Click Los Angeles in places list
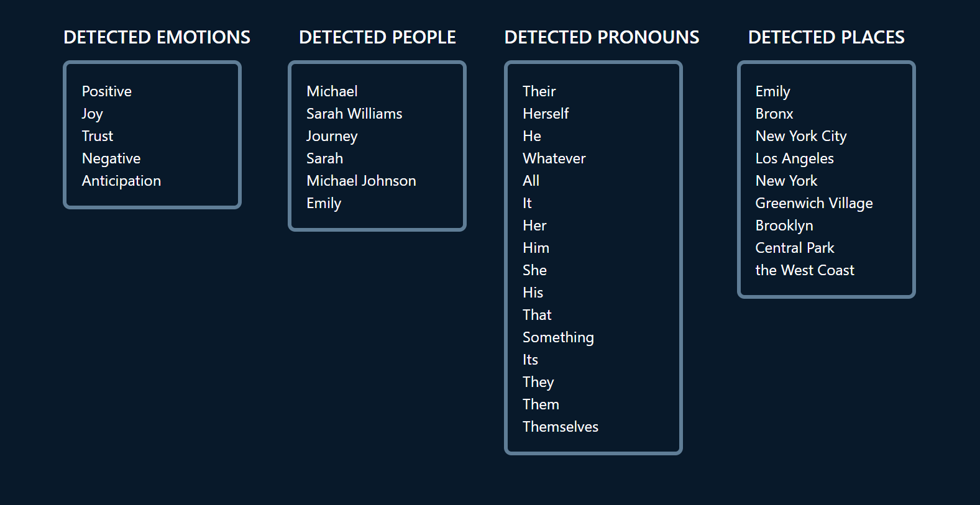This screenshot has height=505, width=980. [795, 158]
